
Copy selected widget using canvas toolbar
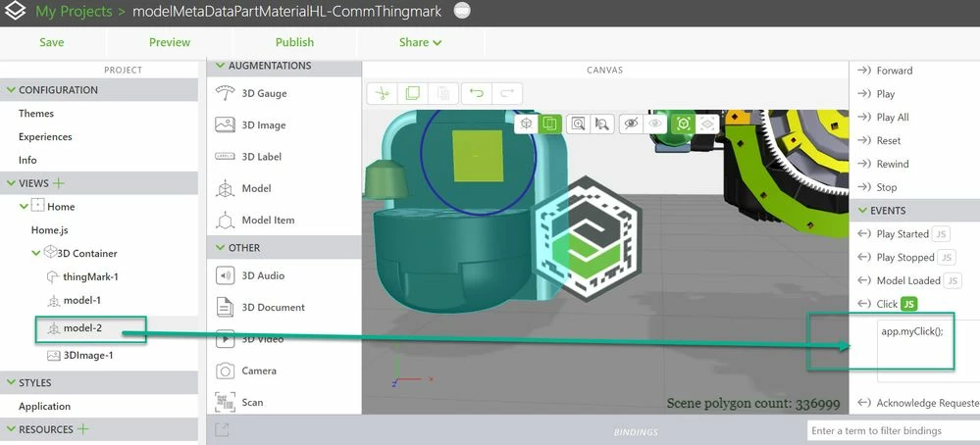point(412,94)
